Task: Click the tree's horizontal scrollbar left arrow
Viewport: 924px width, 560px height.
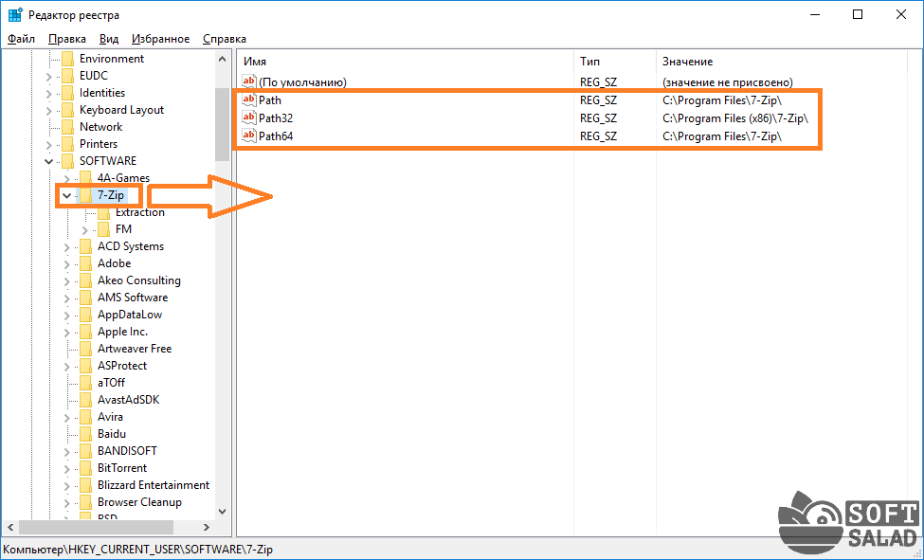Action: click(10, 527)
